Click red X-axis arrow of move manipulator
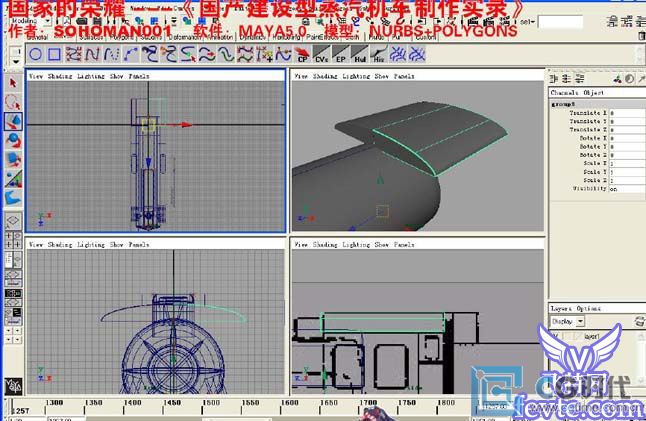This screenshot has width=646, height=421. point(186,124)
